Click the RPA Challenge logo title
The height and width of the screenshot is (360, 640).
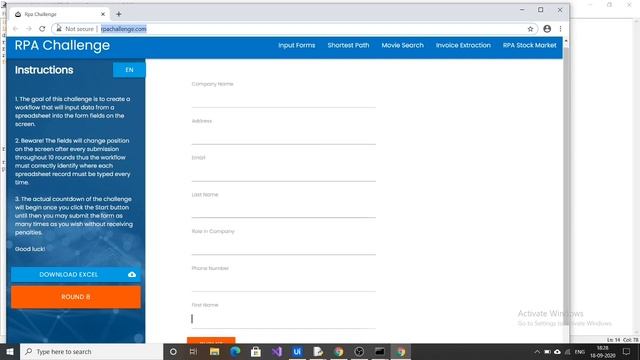pos(62,45)
